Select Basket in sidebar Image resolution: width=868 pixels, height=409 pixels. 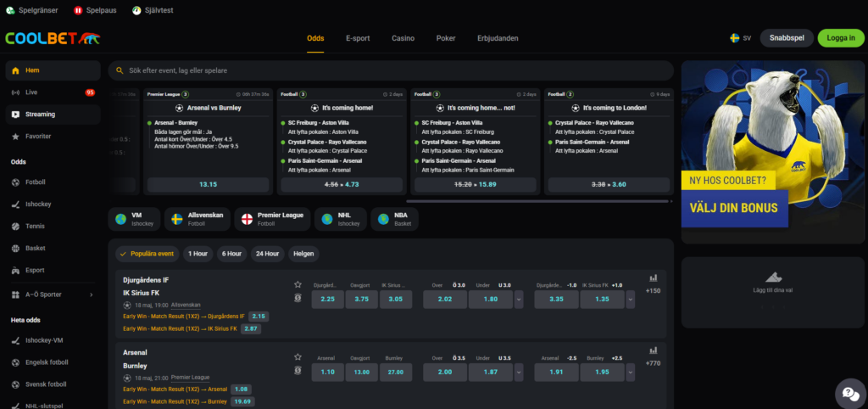(x=53, y=249)
